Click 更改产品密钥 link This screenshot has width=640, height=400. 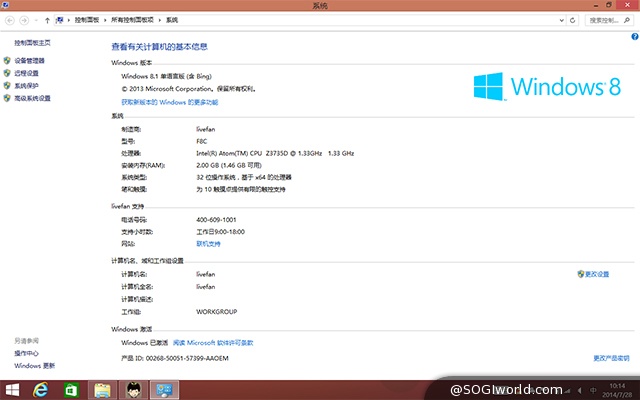[611, 358]
